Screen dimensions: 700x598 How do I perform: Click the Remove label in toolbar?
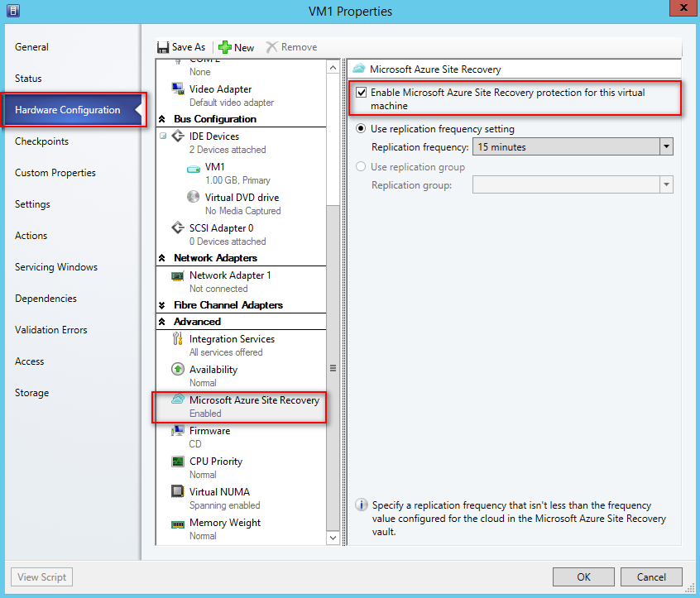pyautogui.click(x=299, y=47)
